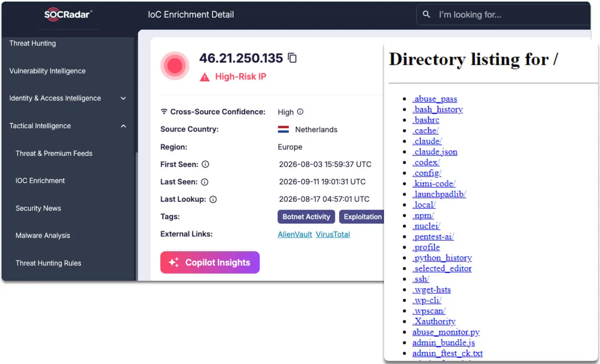Open the .nuclei/ directory link
Viewport: 600px width, 364px height.
point(426,226)
